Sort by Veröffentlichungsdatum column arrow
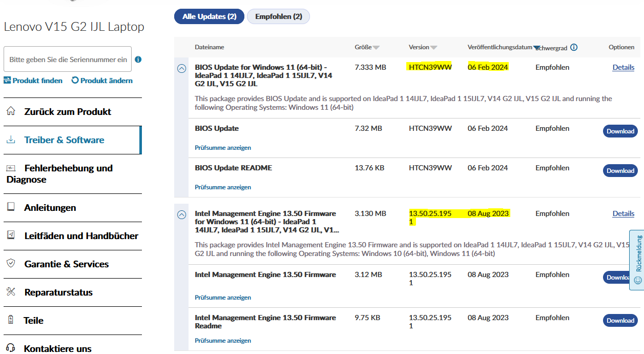This screenshot has height=354, width=644. pos(536,48)
